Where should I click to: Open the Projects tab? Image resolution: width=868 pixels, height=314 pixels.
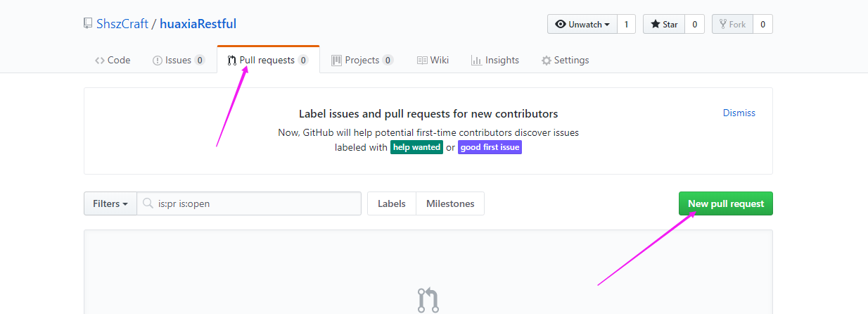(x=362, y=60)
